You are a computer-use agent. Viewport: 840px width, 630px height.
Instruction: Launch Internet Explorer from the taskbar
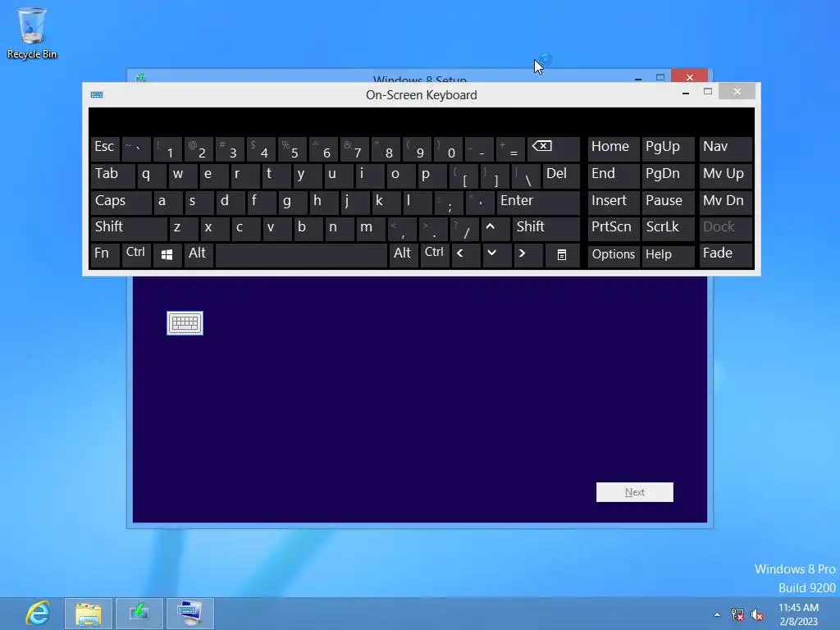[x=38, y=613]
